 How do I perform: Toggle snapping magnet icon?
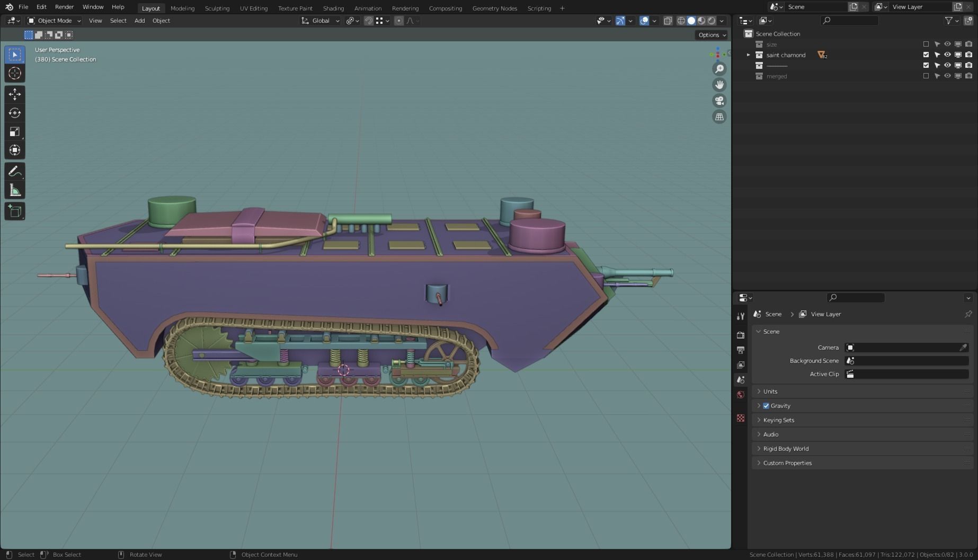pos(369,21)
